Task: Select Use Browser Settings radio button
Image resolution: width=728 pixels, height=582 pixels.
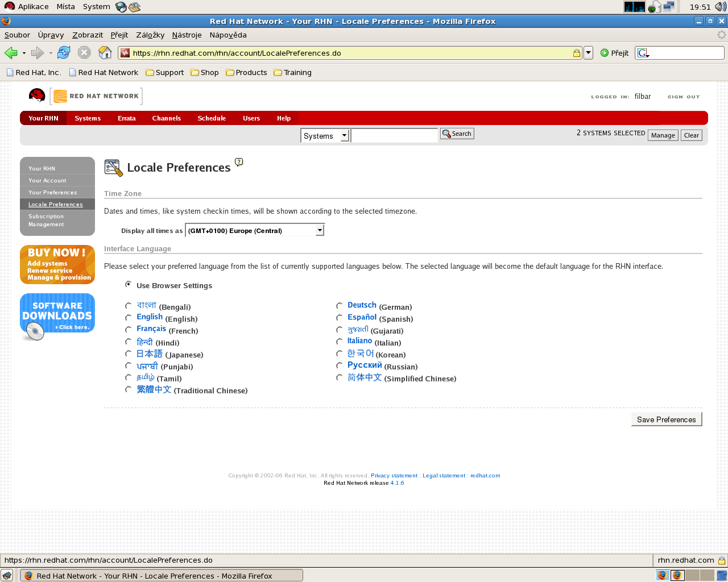Action: pyautogui.click(x=129, y=284)
